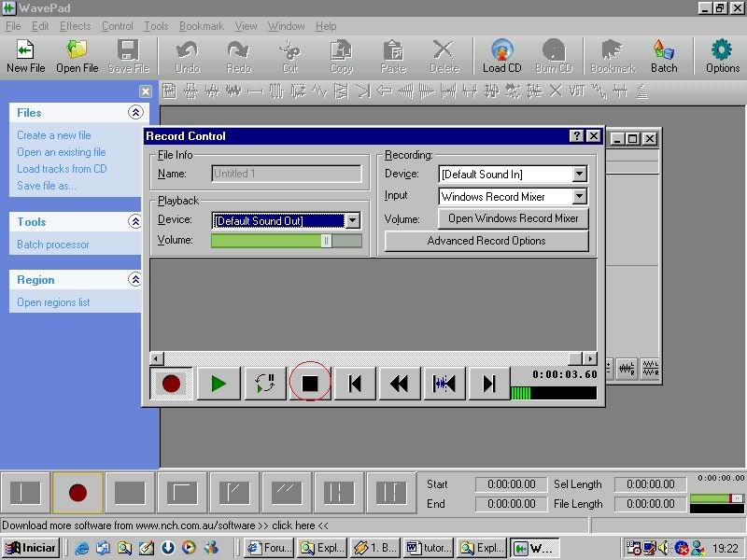This screenshot has height=560, width=747.
Task: Click the red Record button in dialog
Action: [x=171, y=384]
